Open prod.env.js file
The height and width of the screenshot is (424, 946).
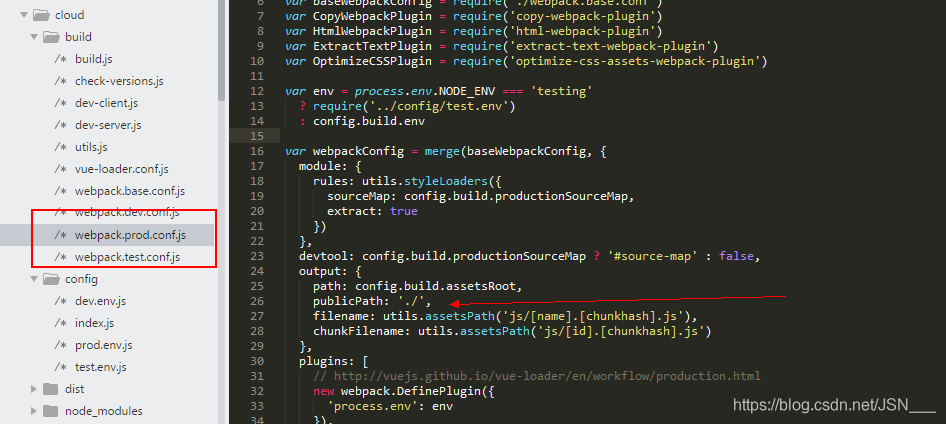(x=103, y=345)
